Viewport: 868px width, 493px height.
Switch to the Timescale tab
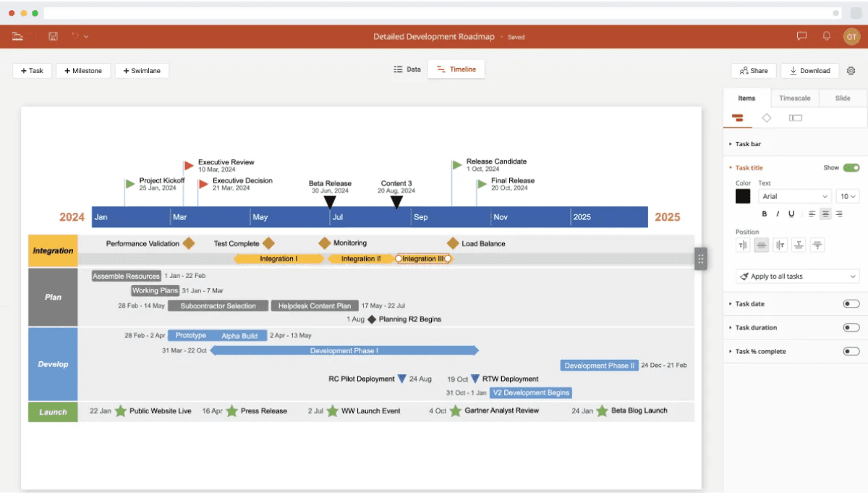click(794, 97)
